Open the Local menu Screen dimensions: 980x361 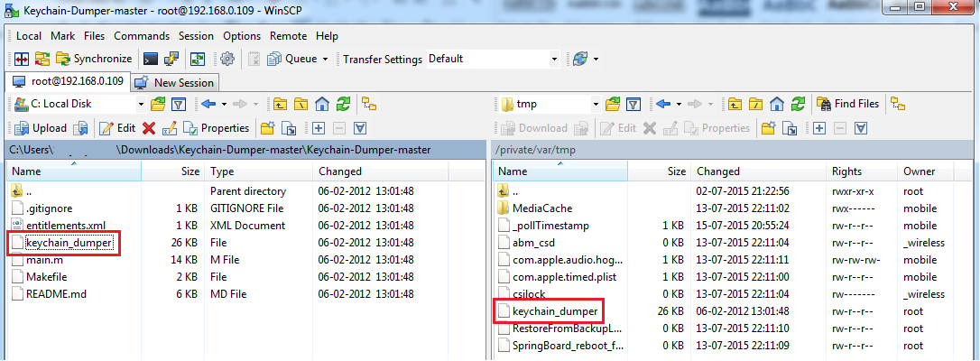29,35
